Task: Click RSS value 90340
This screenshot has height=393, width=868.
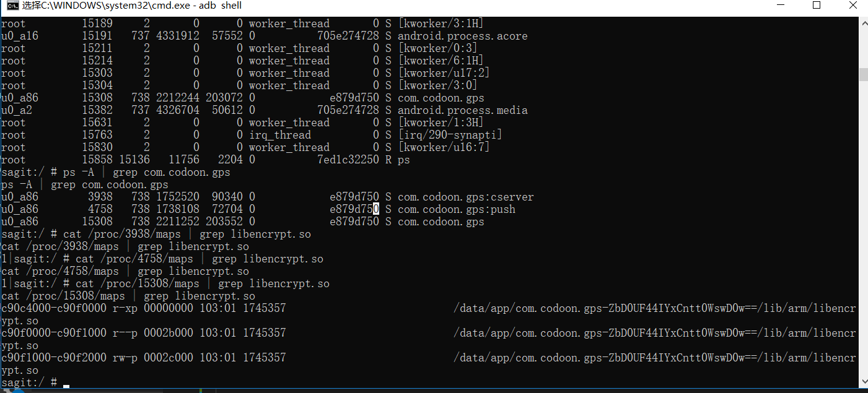Action: pyautogui.click(x=227, y=197)
